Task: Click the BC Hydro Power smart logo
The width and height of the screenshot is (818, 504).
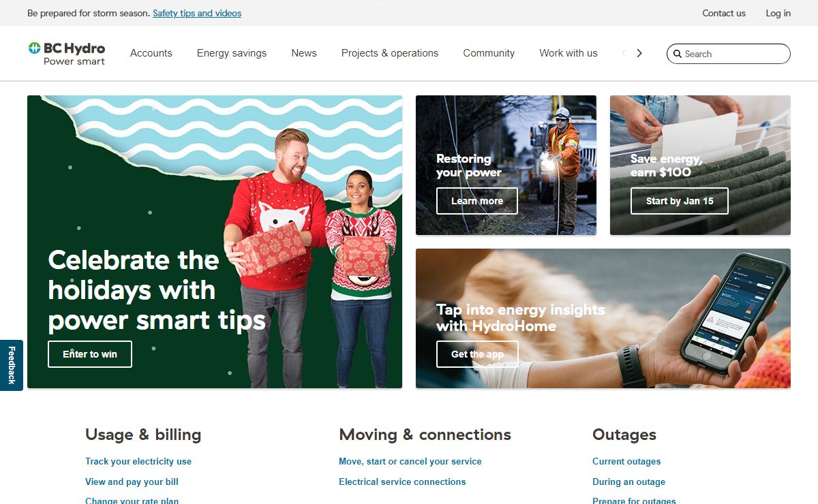Action: (x=67, y=54)
